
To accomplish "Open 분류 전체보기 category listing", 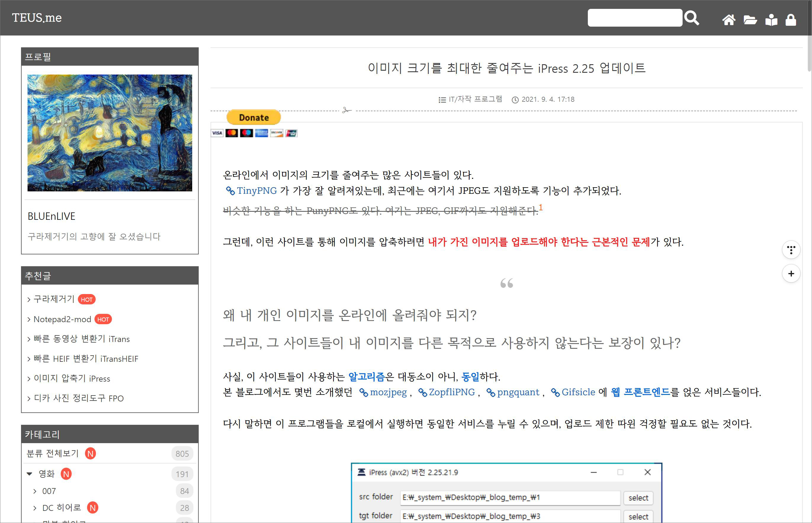I will 53,453.
